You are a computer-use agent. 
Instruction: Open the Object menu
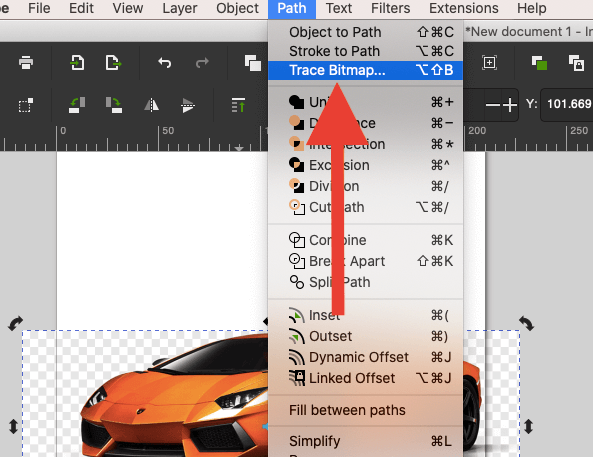click(x=238, y=8)
